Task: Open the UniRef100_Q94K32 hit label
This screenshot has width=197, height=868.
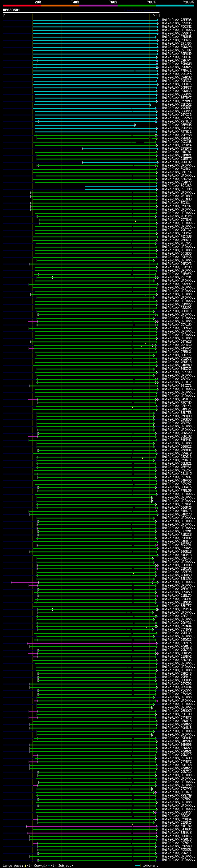Action: [x=177, y=78]
